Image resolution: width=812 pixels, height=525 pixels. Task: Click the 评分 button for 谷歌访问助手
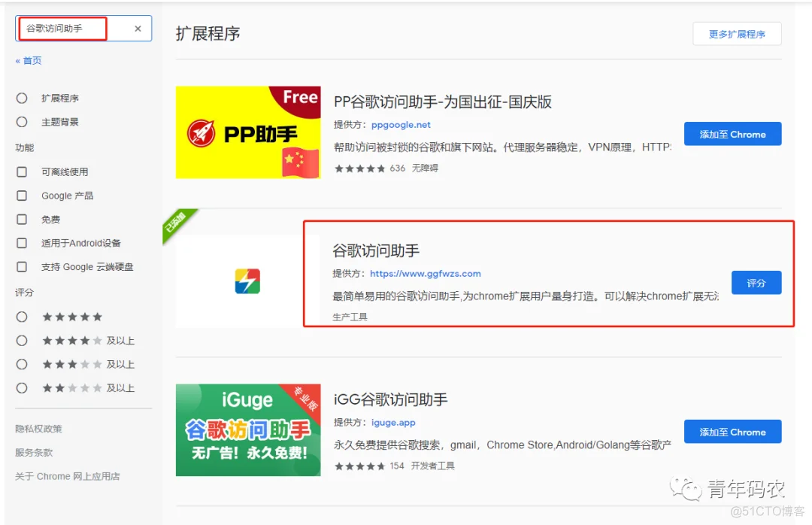(x=756, y=283)
